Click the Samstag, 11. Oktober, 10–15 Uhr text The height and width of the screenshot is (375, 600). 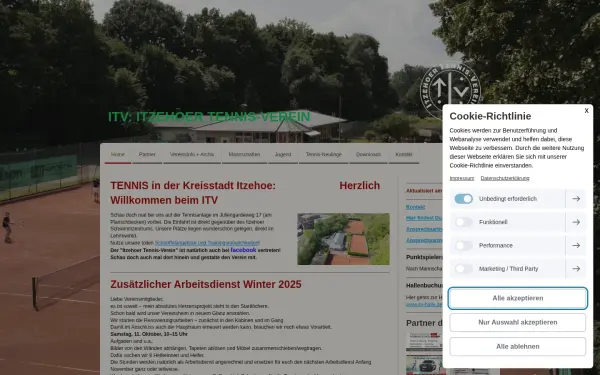tap(149, 334)
